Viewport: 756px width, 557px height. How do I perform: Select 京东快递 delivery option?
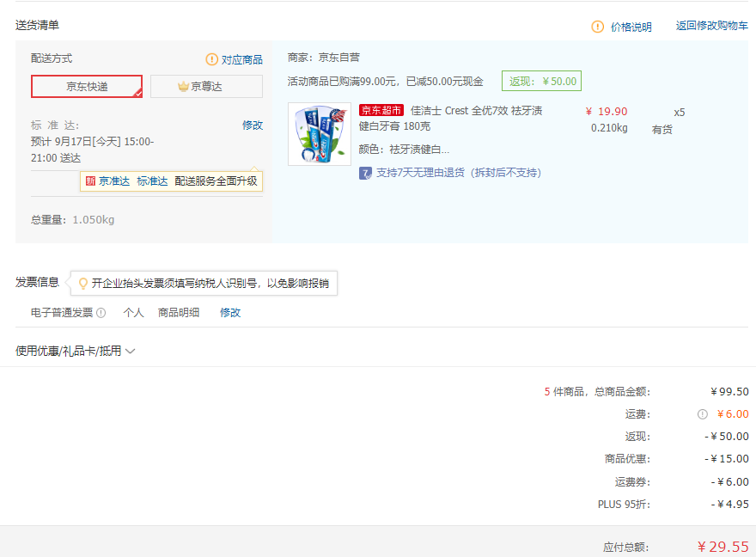tap(87, 86)
